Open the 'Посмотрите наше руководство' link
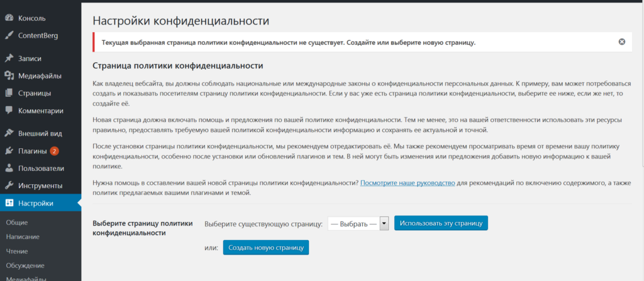 coord(408,182)
